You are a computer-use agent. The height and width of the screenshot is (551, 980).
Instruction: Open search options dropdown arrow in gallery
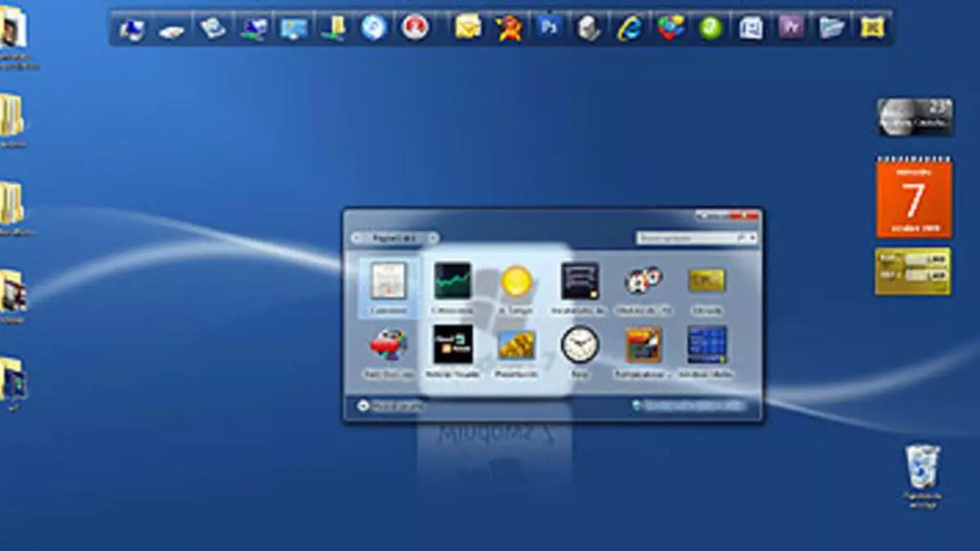[751, 238]
